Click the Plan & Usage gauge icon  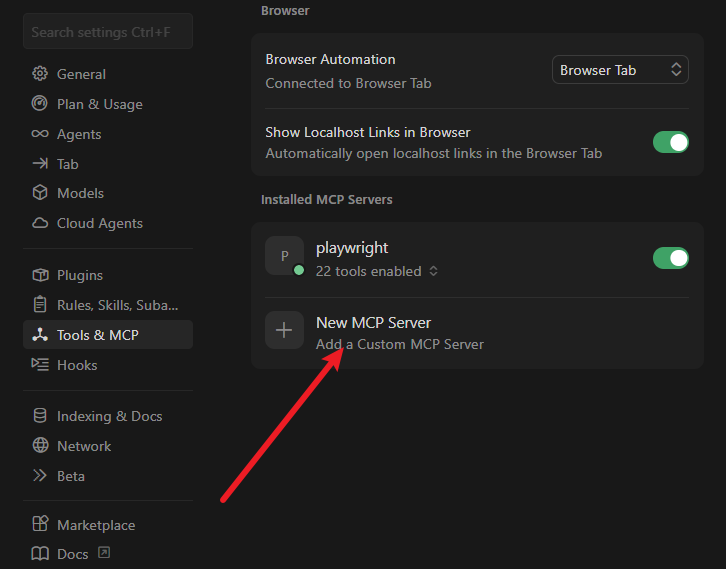point(40,103)
